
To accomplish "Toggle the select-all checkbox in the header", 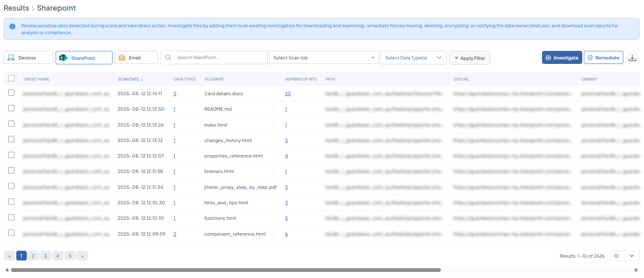I will click(x=11, y=79).
